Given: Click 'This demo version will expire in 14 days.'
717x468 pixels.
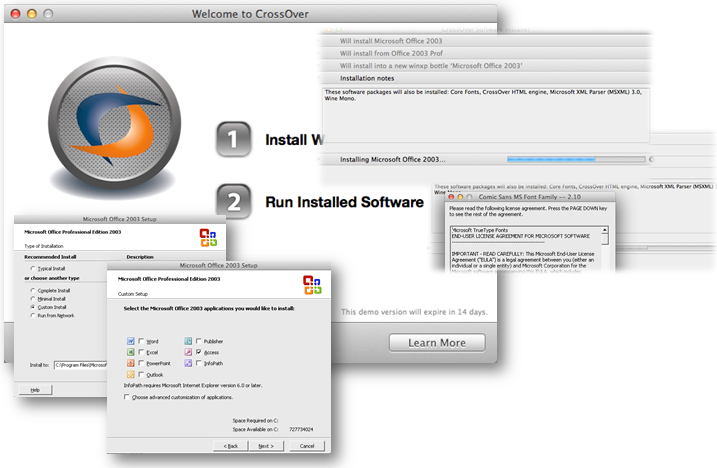Looking at the screenshot, I should pyautogui.click(x=414, y=312).
